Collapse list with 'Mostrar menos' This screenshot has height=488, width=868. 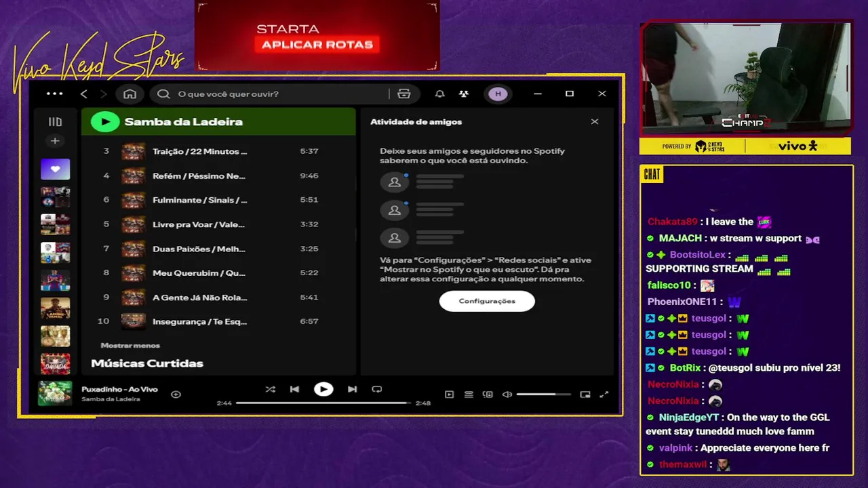click(130, 346)
